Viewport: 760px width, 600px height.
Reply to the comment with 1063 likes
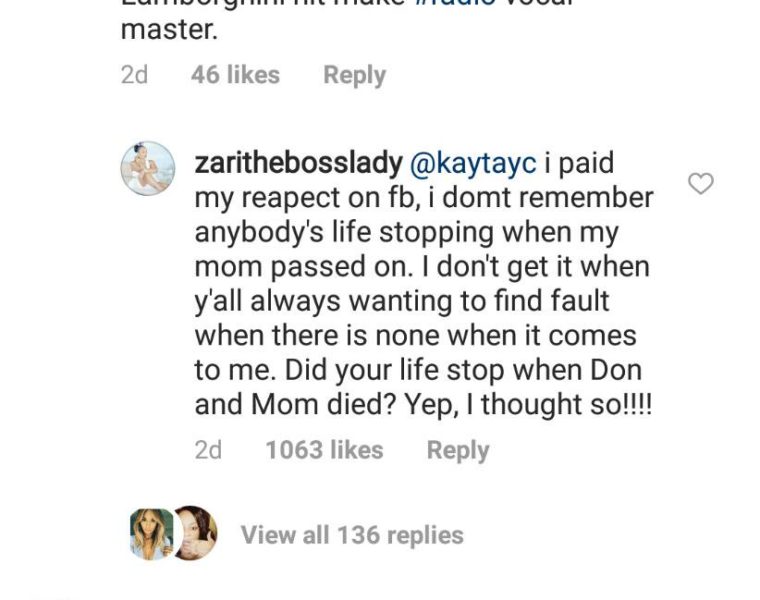tap(458, 450)
